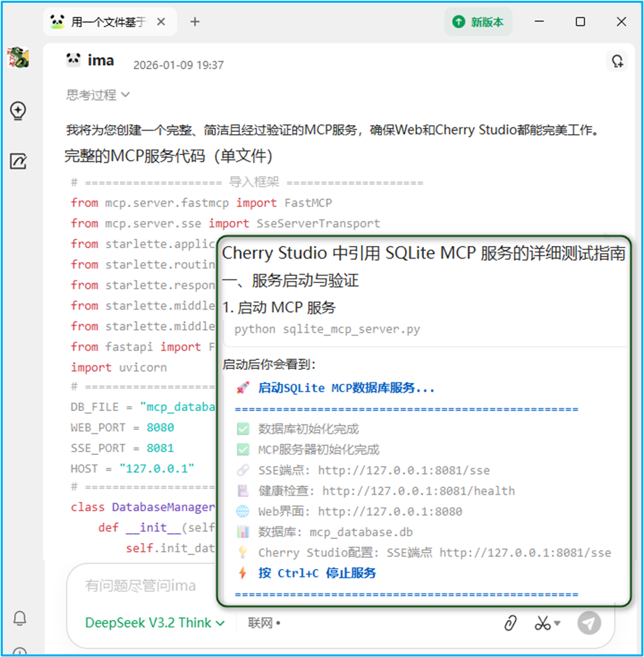Click the heading 一、服务启动与验证

coord(291,280)
